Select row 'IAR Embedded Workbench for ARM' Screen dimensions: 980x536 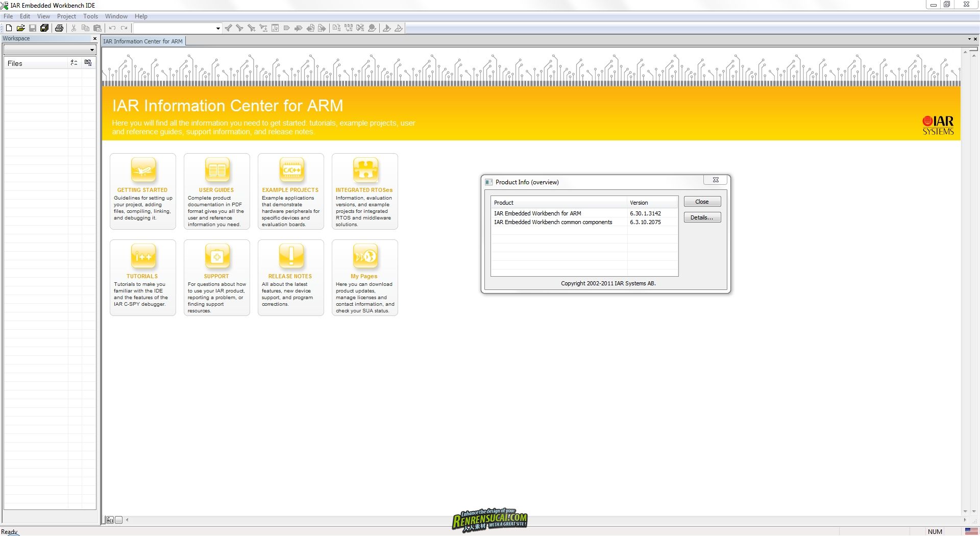click(x=584, y=213)
